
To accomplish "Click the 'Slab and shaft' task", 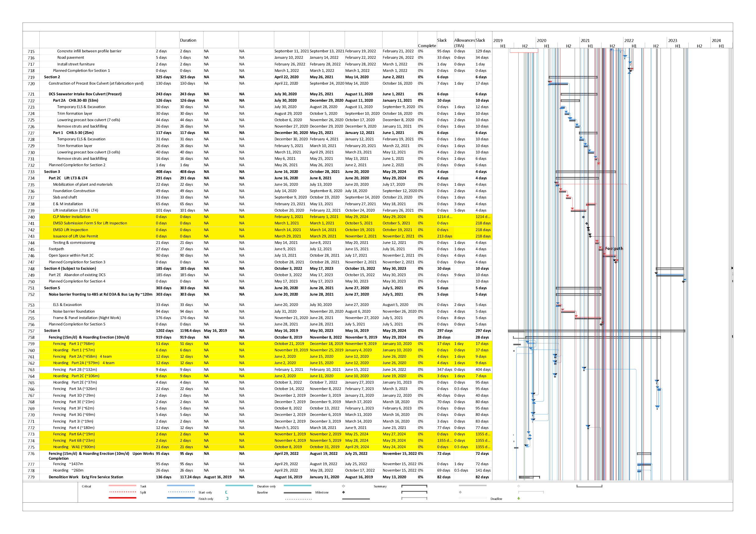I will point(65,197).
